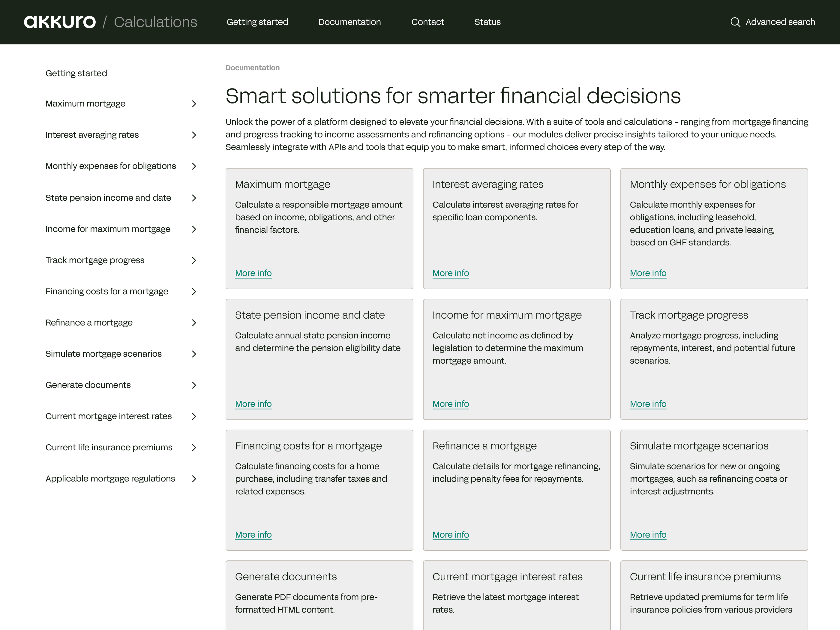
Task: Click More info under Refinance a mortgage
Action: [450, 534]
